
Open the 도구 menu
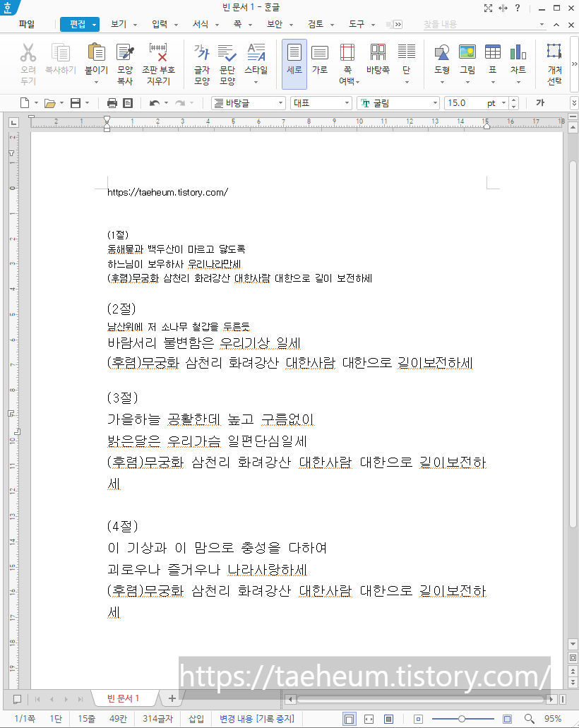pos(357,24)
